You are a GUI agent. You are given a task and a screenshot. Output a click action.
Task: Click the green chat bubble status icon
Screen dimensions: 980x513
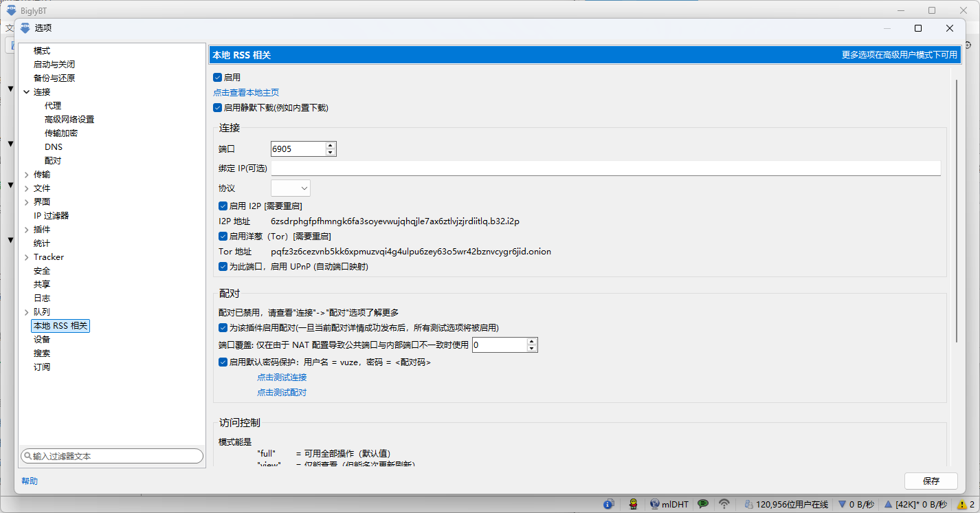(x=703, y=504)
